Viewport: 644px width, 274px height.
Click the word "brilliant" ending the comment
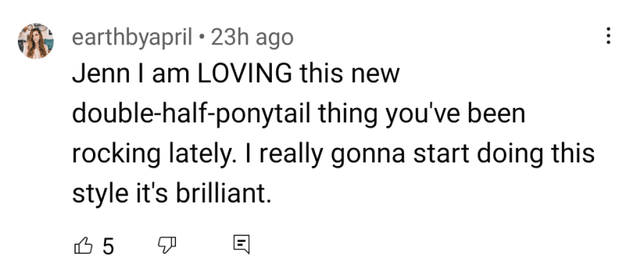[x=223, y=194]
